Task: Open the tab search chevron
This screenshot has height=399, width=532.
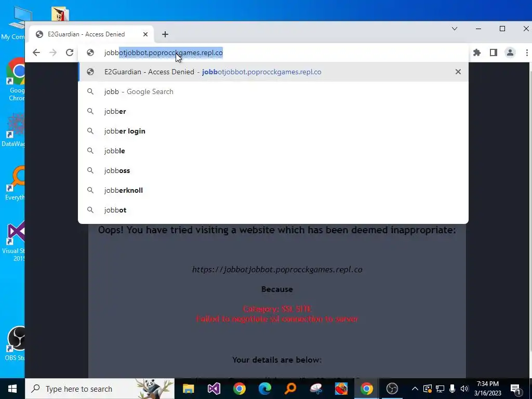Action: pyautogui.click(x=455, y=29)
